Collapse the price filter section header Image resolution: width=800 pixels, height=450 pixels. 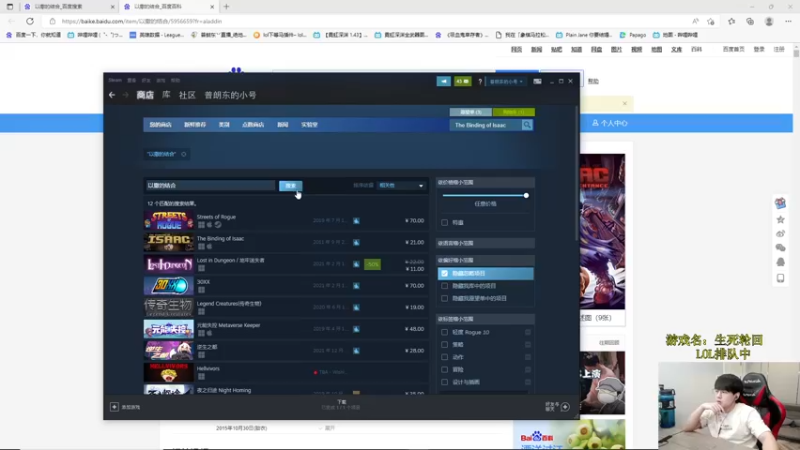485,182
